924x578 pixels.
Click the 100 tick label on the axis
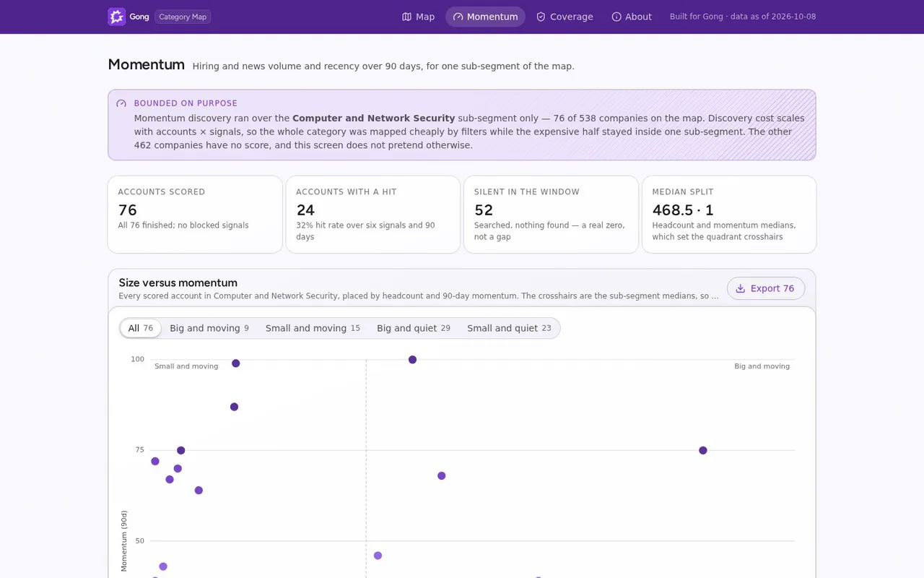138,359
